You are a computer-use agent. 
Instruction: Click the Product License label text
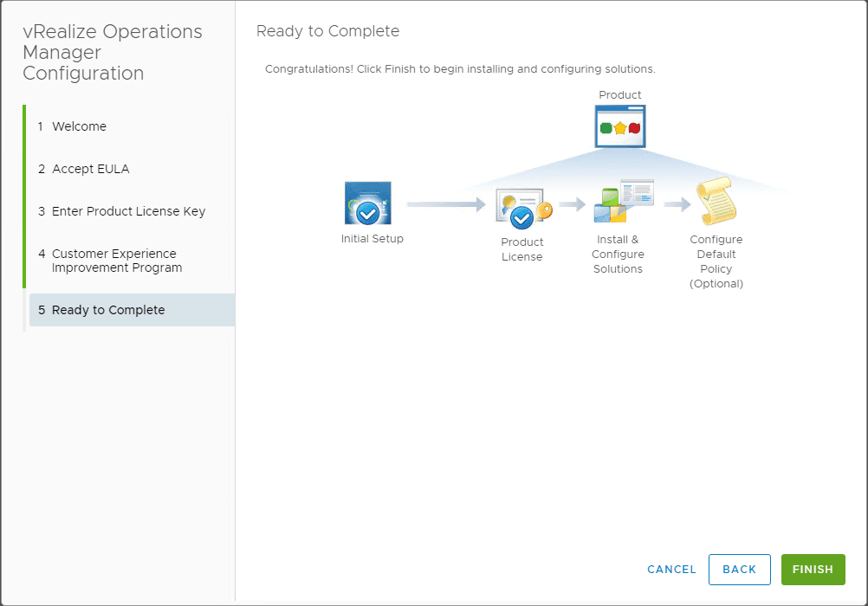(x=522, y=249)
